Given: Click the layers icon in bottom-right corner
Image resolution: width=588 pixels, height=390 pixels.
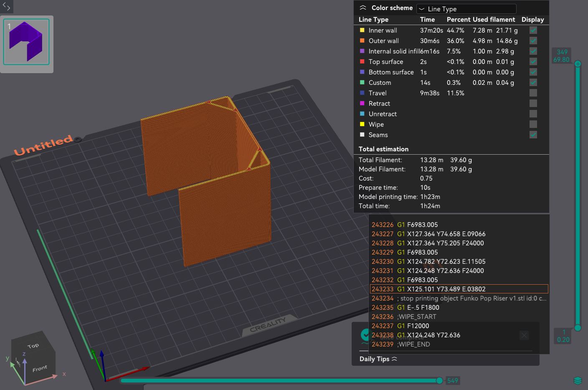Looking at the screenshot, I should [x=578, y=380].
